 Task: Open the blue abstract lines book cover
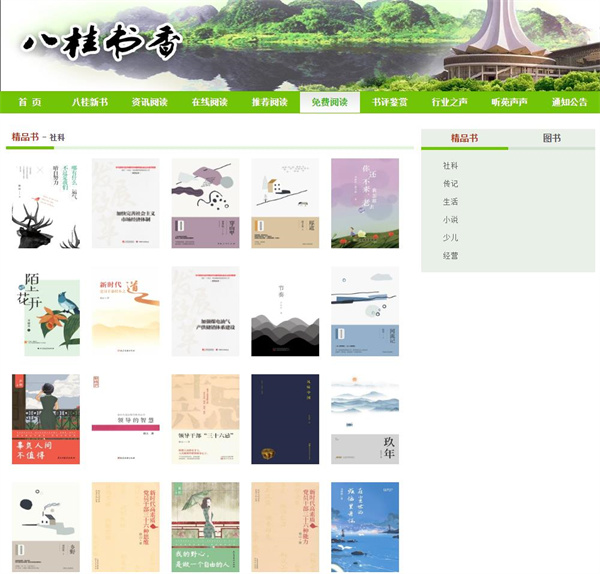[365, 311]
